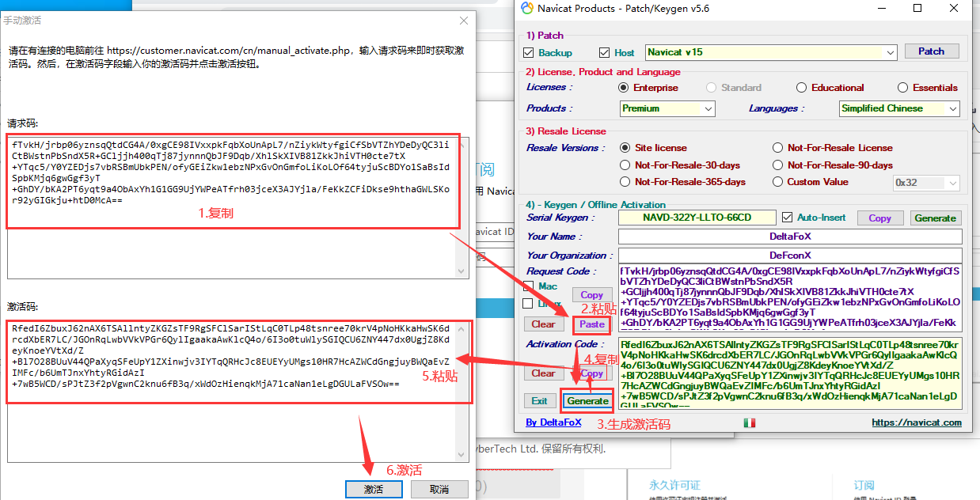The height and width of the screenshot is (500, 980).
Task: Copy the serial keygen value
Action: (x=879, y=218)
